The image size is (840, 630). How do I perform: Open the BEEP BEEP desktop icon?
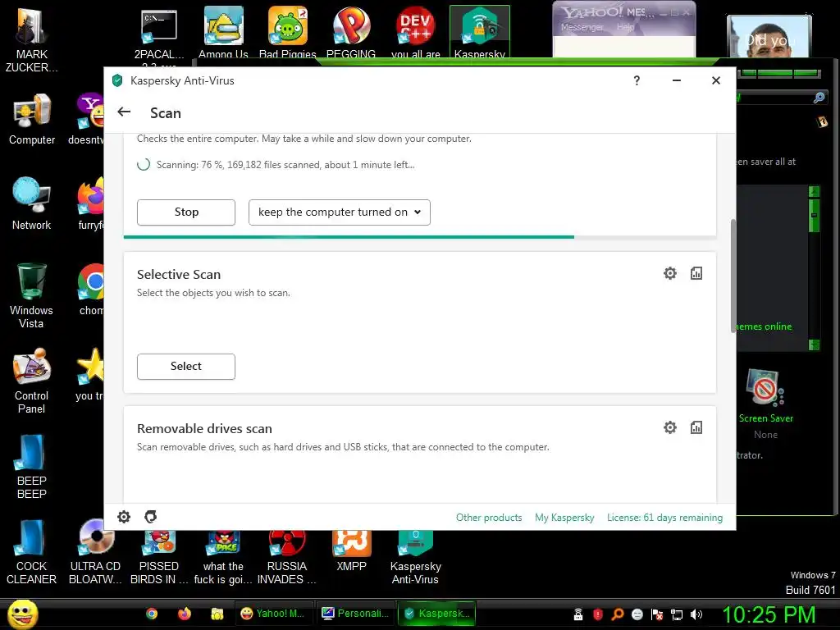click(31, 467)
